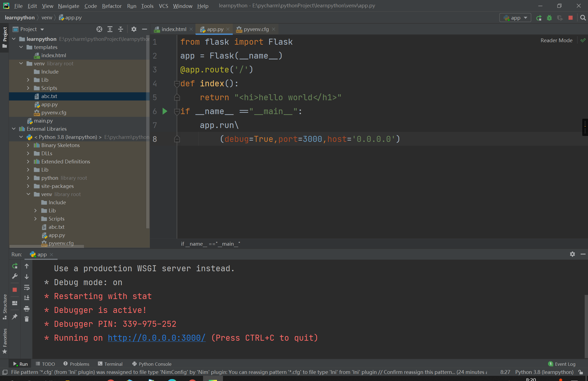The height and width of the screenshot is (381, 588).
Task: Open the Event Log button
Action: (562, 364)
